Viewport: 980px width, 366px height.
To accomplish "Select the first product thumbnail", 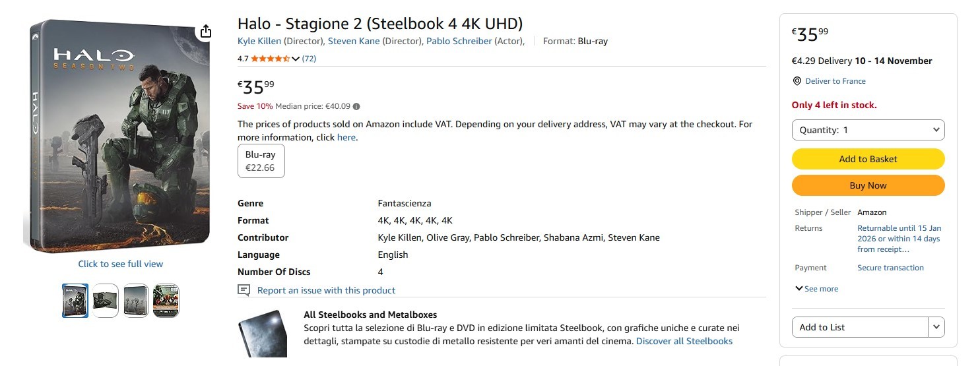I will click(75, 301).
